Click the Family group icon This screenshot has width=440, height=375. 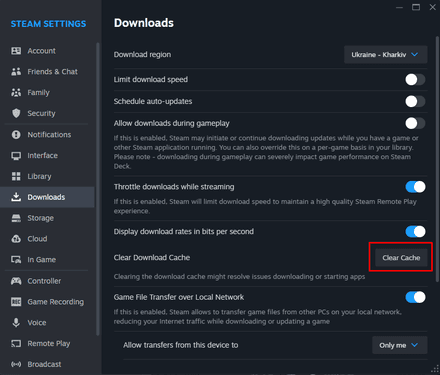click(x=16, y=92)
